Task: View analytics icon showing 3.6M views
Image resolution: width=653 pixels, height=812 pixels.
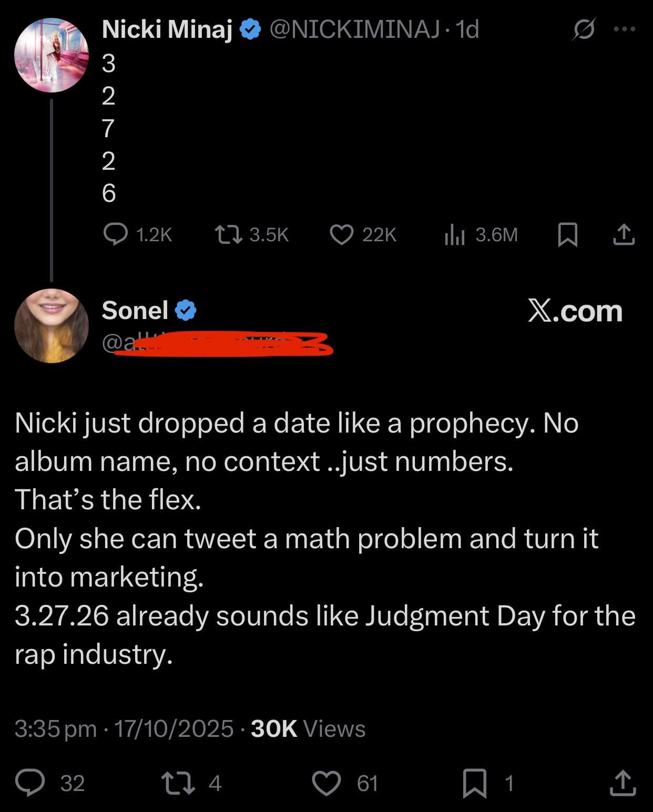Action: click(455, 234)
